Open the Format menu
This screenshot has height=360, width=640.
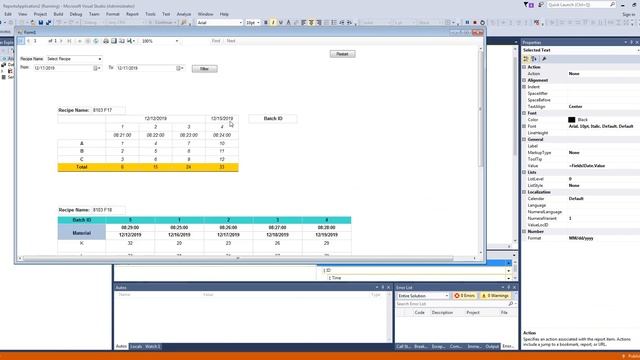point(113,14)
